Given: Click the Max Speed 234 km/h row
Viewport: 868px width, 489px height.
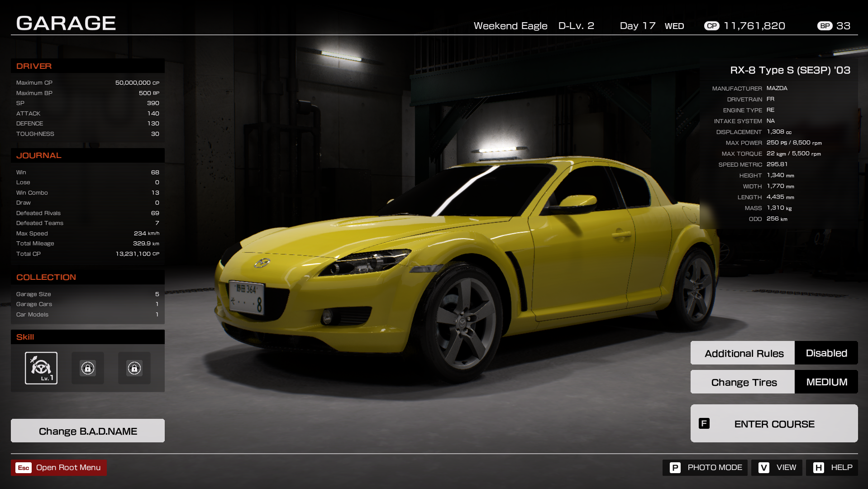Looking at the screenshot, I should 88,233.
